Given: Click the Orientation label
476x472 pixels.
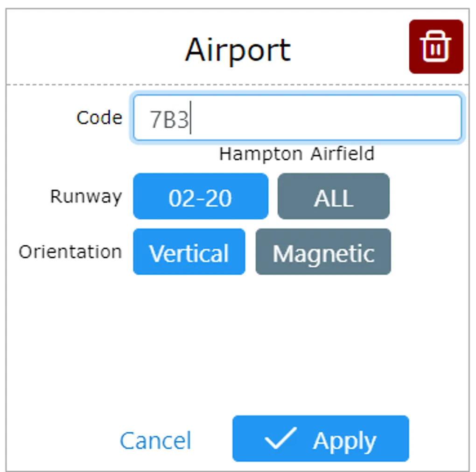Looking at the screenshot, I should pyautogui.click(x=70, y=252).
